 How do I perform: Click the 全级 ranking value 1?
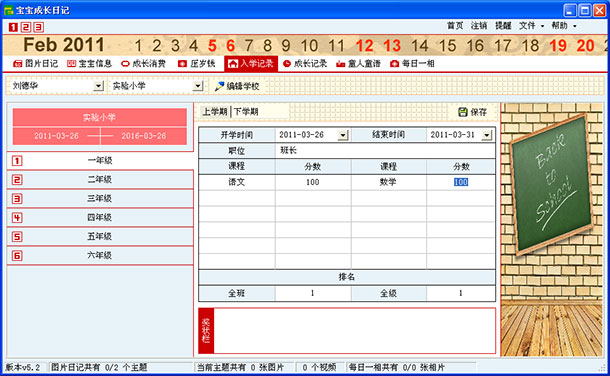tap(461, 293)
